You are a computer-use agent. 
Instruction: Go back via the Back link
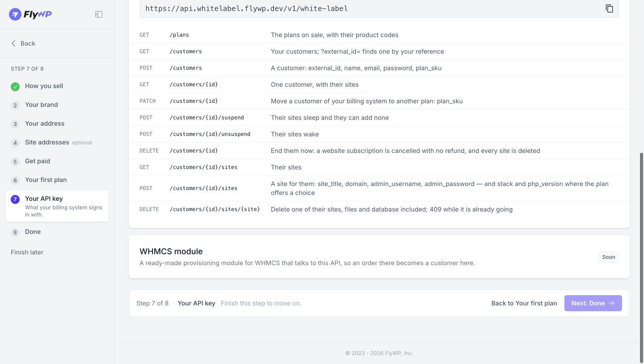point(23,43)
